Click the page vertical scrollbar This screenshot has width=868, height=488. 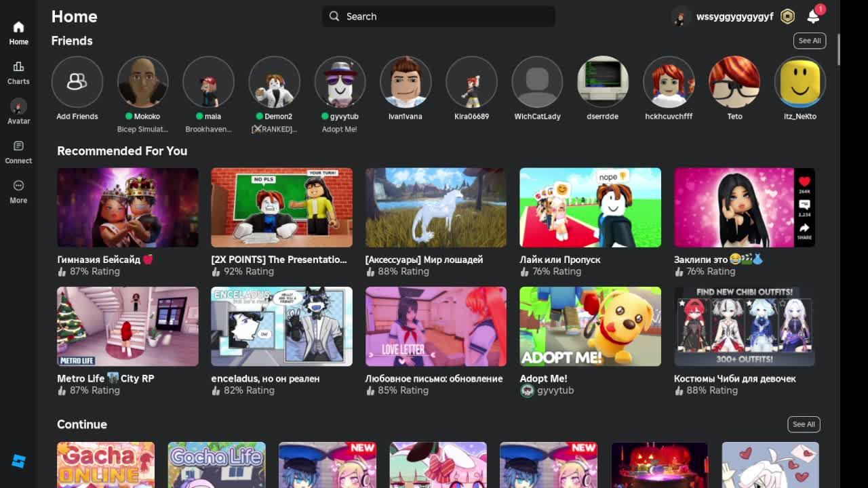click(838, 49)
